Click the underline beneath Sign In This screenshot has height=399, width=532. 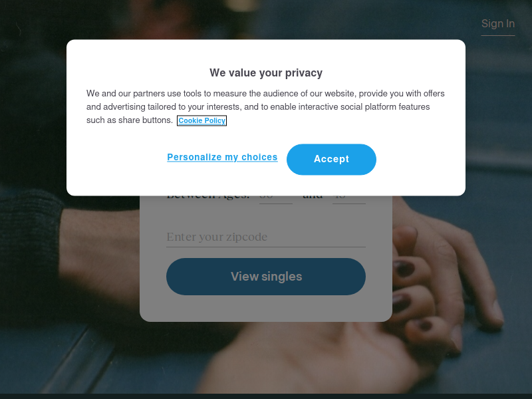[x=497, y=35]
